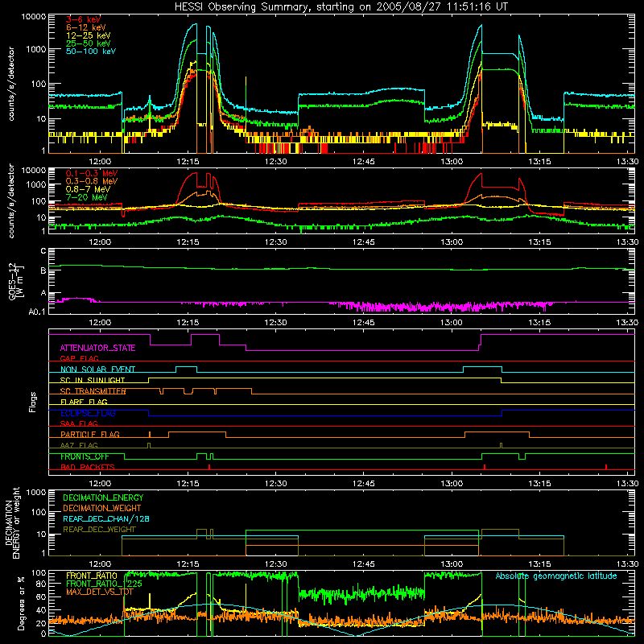Click the GOES class C axis label

click(43, 251)
